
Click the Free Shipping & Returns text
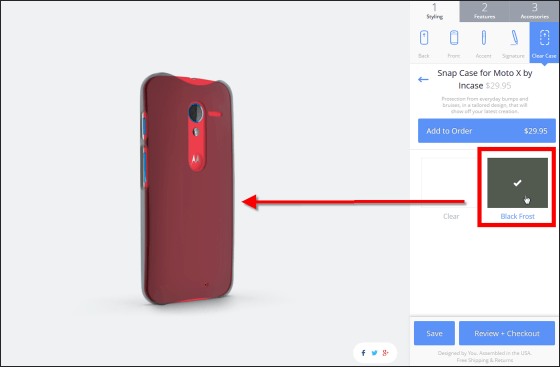point(485,360)
